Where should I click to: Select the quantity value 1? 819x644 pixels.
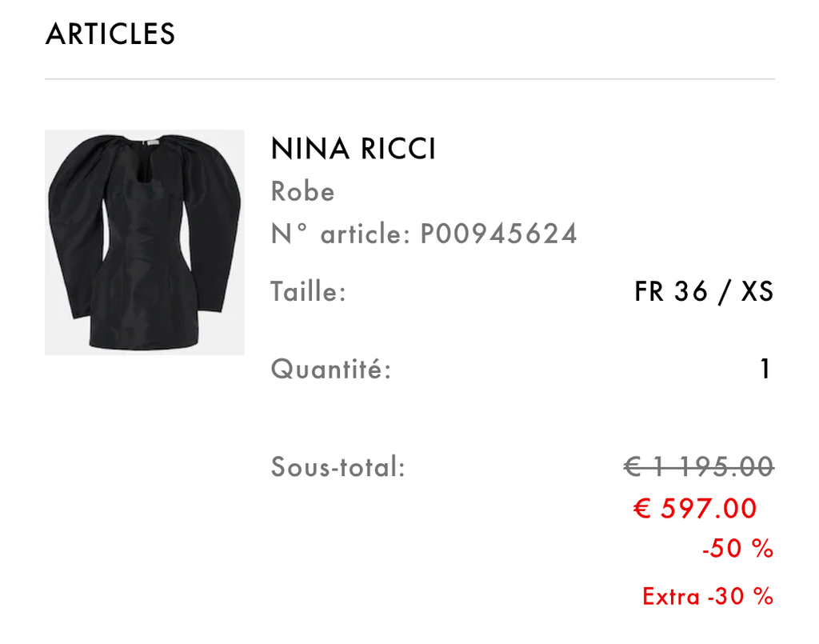point(765,370)
